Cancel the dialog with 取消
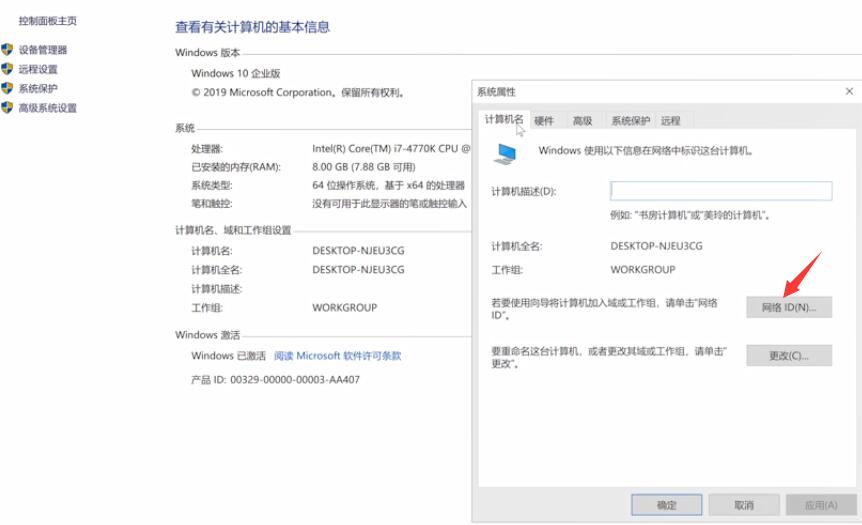Image resolution: width=862 pixels, height=525 pixels. tap(744, 505)
